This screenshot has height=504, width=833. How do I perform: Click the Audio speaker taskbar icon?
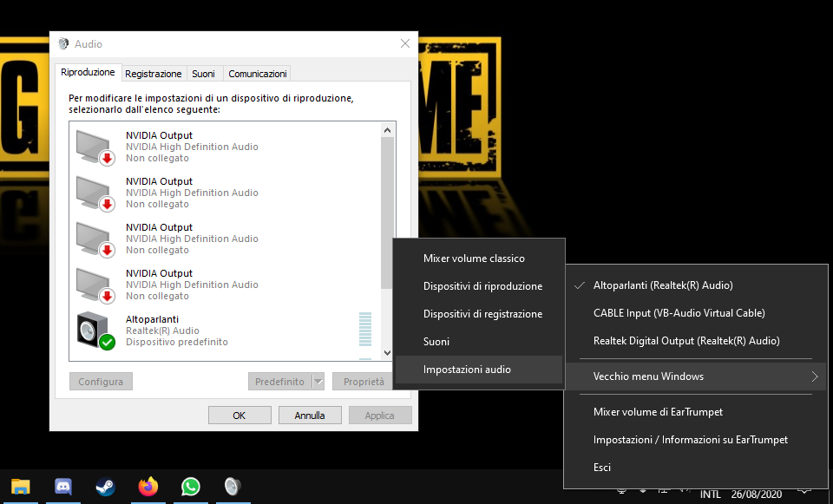tap(233, 487)
